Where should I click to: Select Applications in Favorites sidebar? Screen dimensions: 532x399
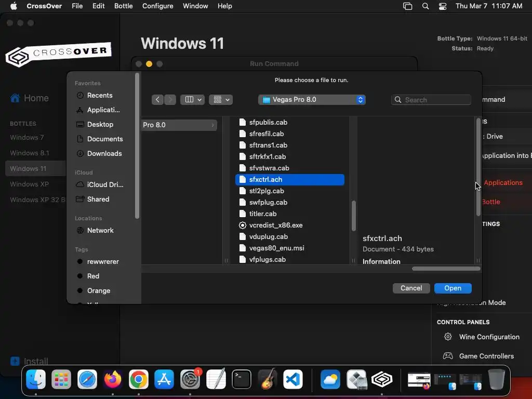coord(104,110)
